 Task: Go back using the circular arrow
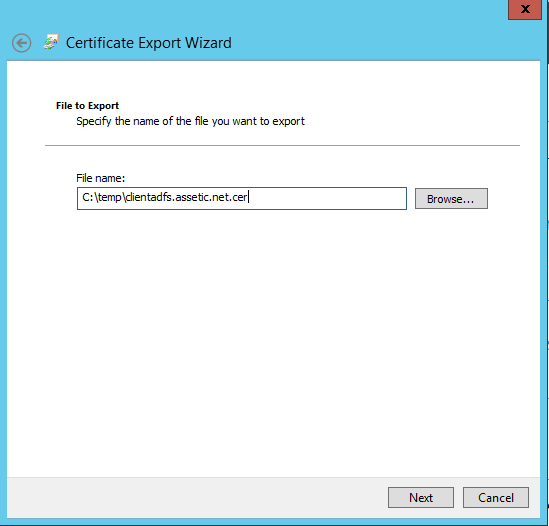click(x=21, y=43)
